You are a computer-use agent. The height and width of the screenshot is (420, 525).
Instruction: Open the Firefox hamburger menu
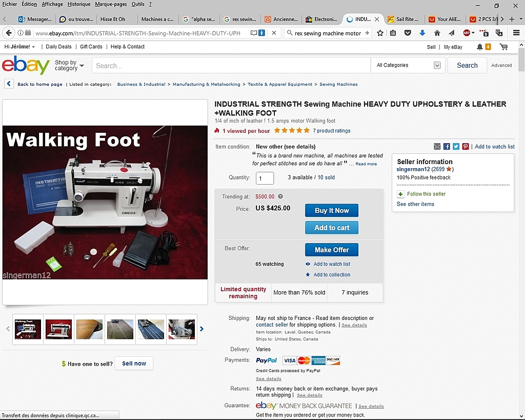coord(516,33)
